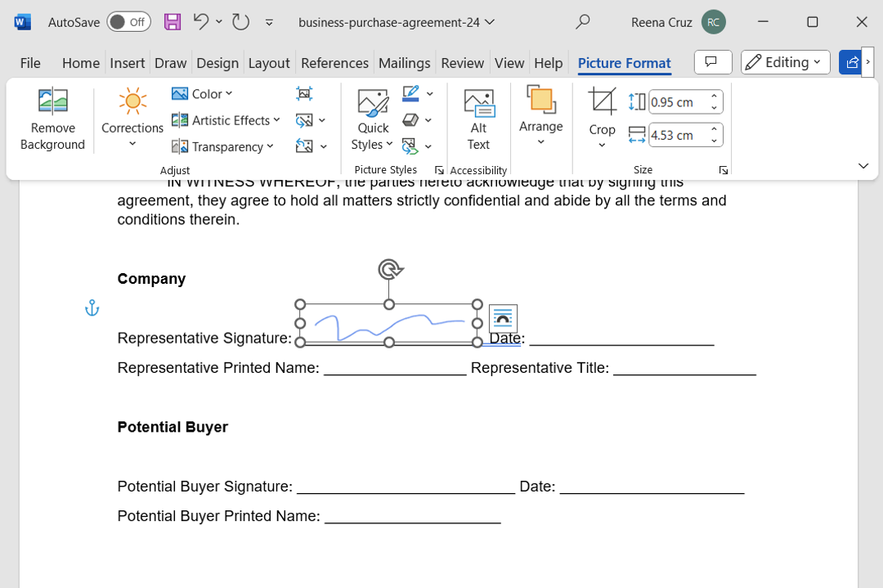
Task: Collapse the ribbon with the chevron
Action: pyautogui.click(x=863, y=164)
